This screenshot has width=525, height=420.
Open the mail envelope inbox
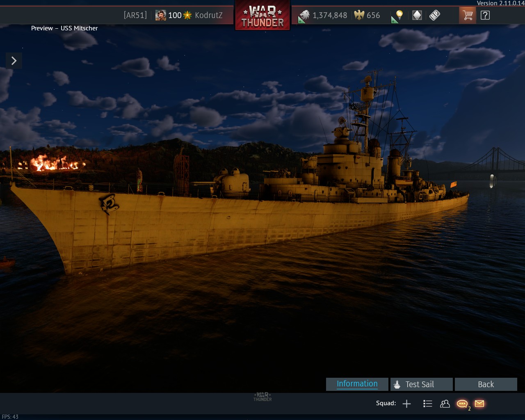[x=479, y=404]
